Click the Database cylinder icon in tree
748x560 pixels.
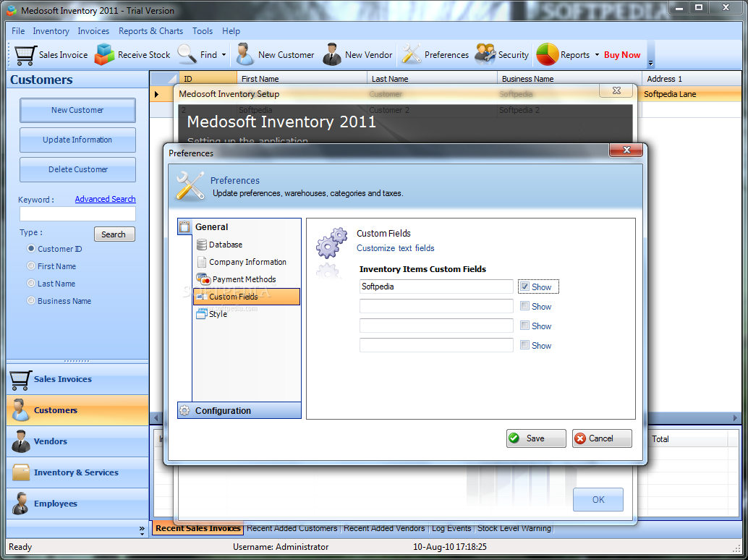click(202, 245)
